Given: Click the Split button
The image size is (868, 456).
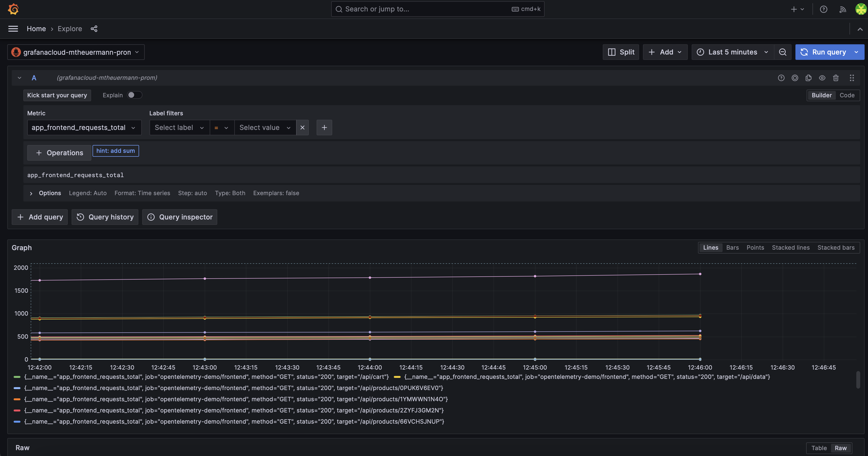Looking at the screenshot, I should 621,52.
